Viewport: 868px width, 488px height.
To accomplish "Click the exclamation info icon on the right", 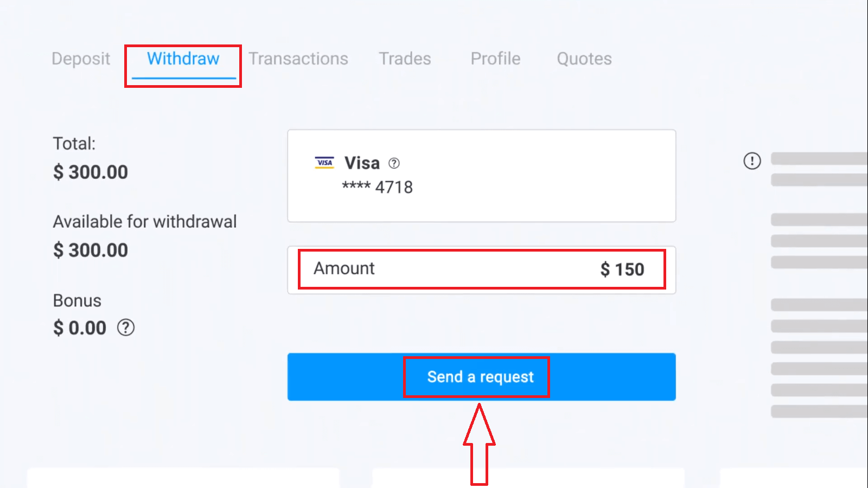I will (752, 160).
